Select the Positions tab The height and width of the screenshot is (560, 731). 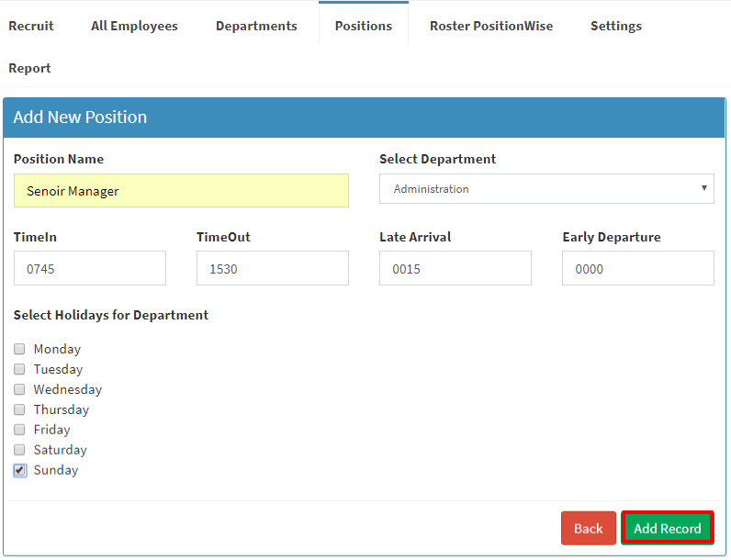(364, 26)
